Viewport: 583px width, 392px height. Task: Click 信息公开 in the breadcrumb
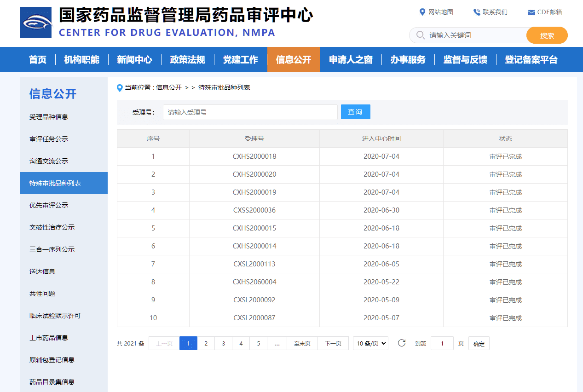click(169, 87)
